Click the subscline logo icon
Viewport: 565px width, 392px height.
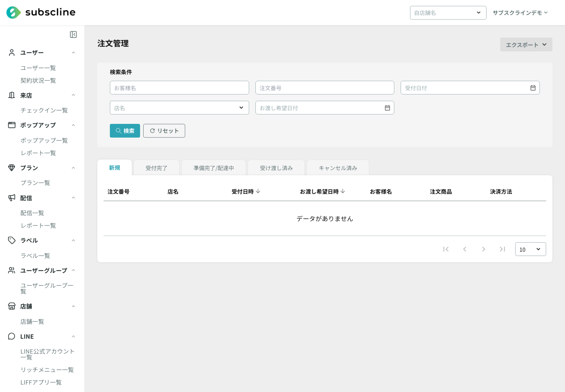13,13
